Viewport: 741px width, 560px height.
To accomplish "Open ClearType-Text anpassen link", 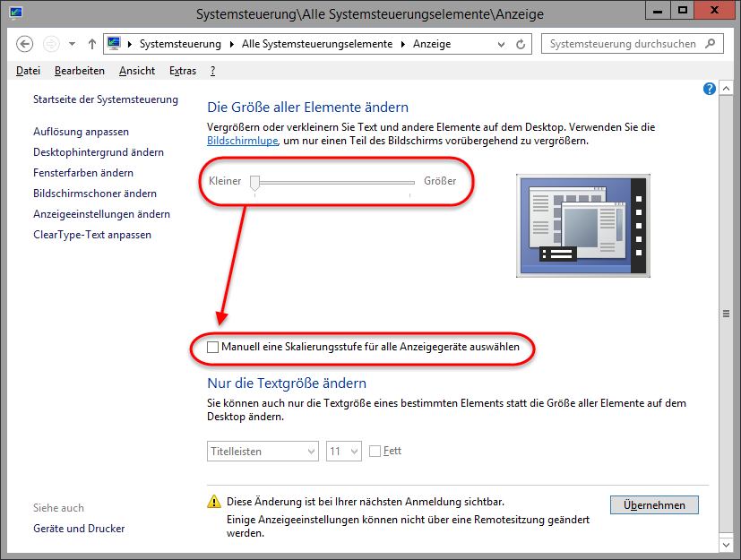I will point(91,235).
